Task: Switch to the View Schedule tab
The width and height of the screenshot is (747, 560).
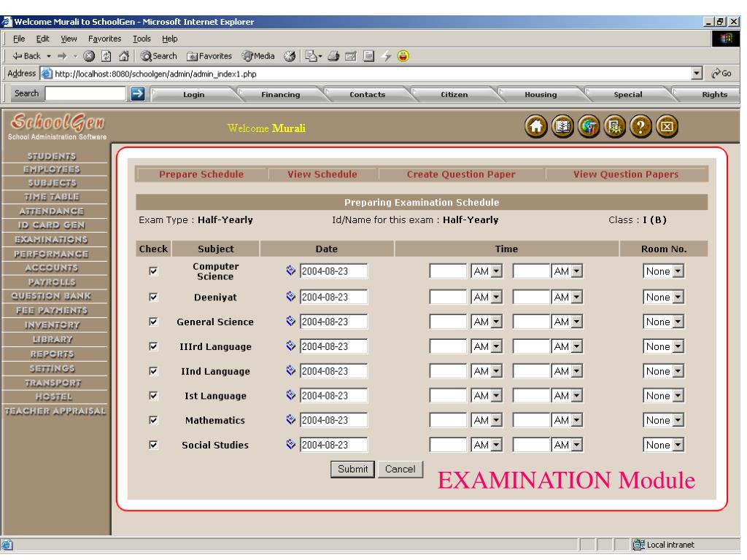Action: (322, 174)
